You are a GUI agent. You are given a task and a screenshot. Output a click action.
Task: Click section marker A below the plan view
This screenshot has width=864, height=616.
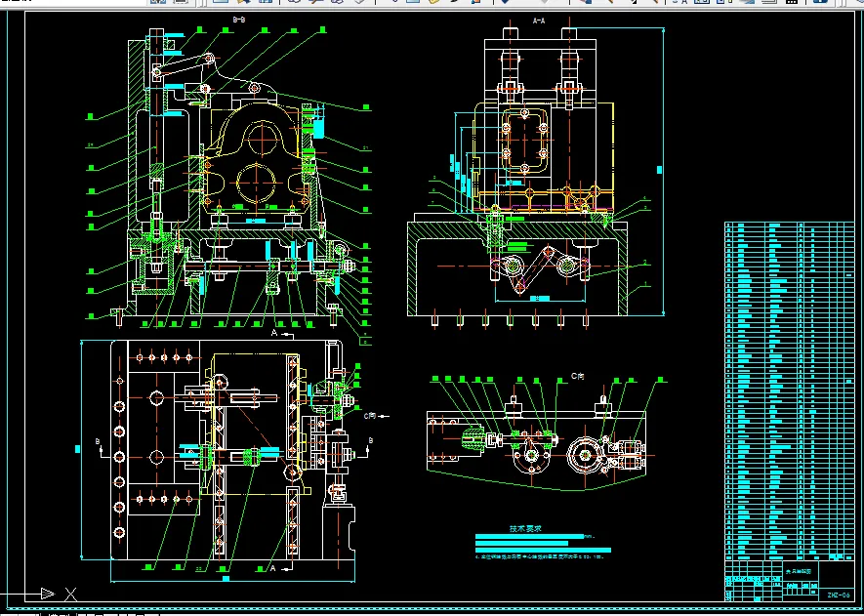click(x=272, y=568)
